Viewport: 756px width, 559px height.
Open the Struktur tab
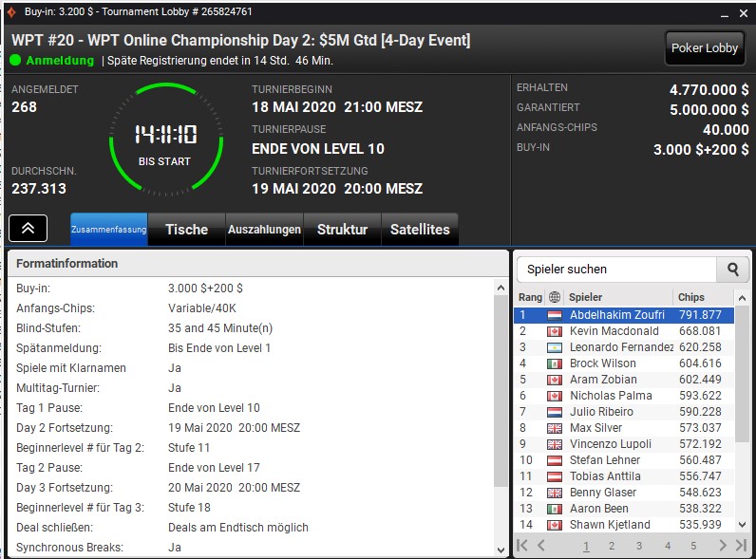(x=342, y=230)
